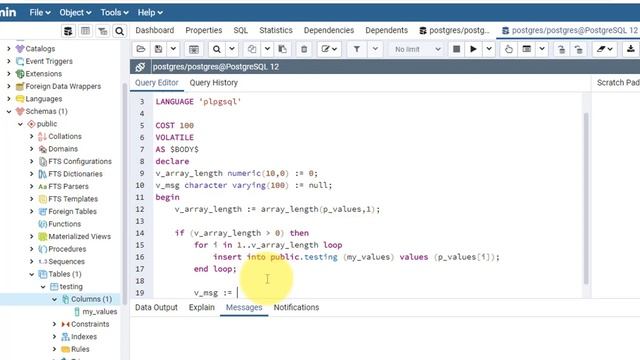This screenshot has width=640, height=360.
Task: Click the Clear eraser icon
Action: pyautogui.click(x=604, y=49)
